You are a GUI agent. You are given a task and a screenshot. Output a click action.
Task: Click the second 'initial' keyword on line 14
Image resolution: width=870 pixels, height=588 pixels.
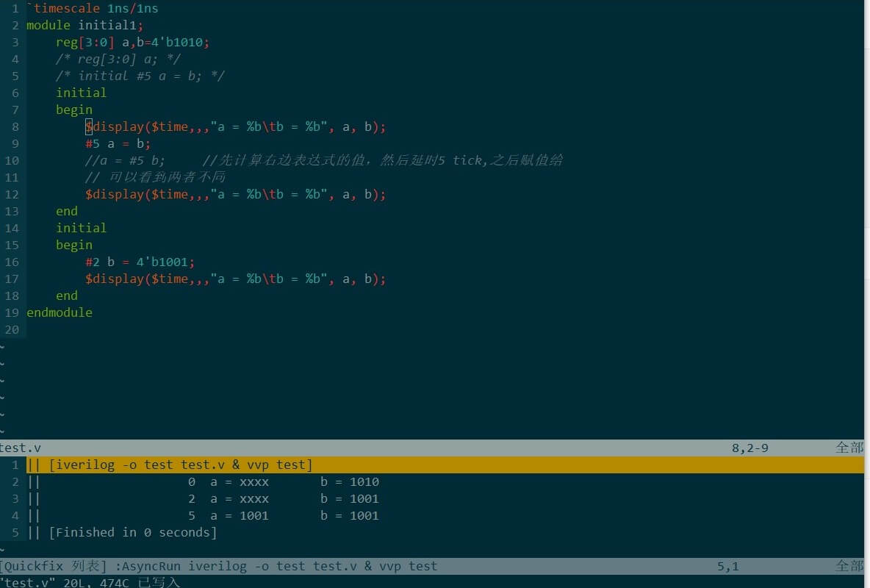81,228
